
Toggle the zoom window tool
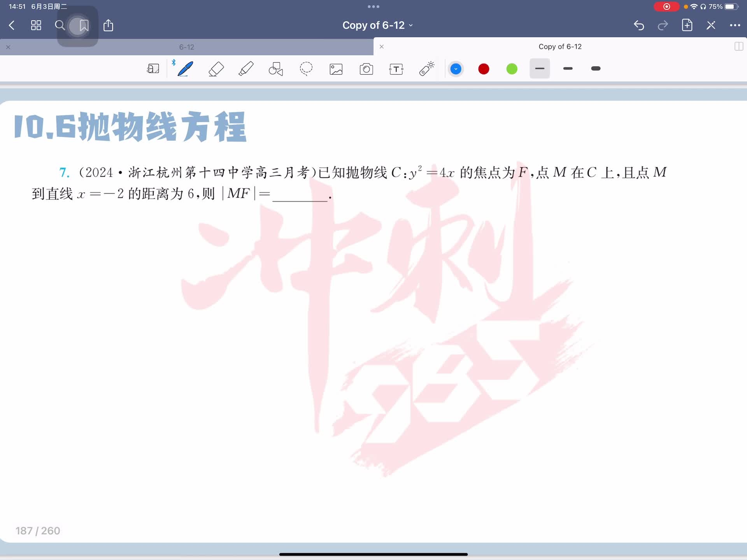(x=153, y=69)
